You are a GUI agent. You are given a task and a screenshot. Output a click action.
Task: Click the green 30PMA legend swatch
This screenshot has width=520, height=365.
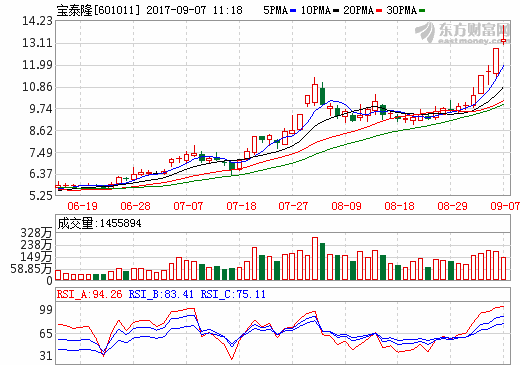click(422, 11)
